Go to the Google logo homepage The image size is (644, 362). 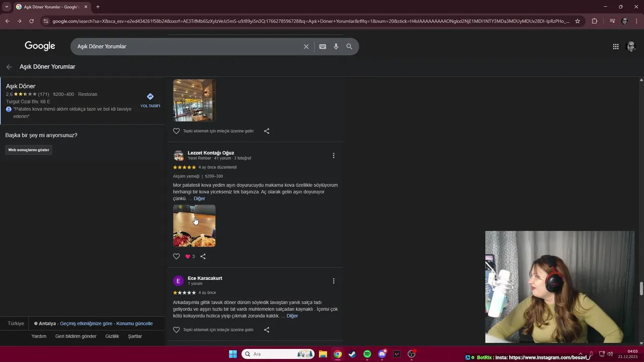[40, 46]
